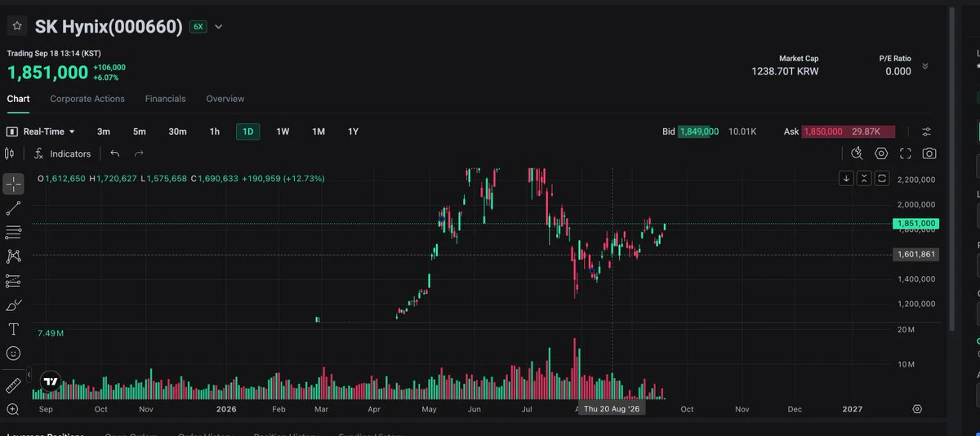
Task: Open the Indicators menu
Action: (x=63, y=153)
